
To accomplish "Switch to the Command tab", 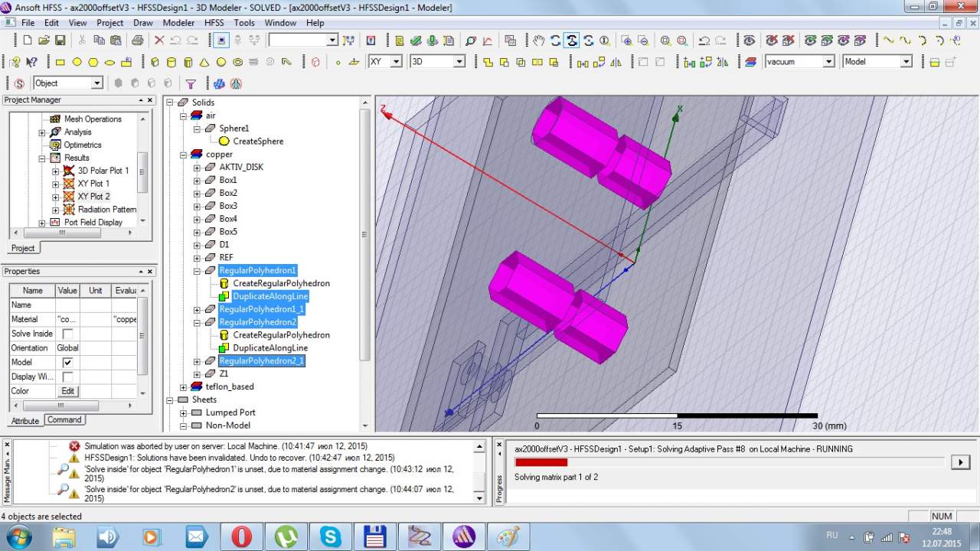I will point(64,420).
